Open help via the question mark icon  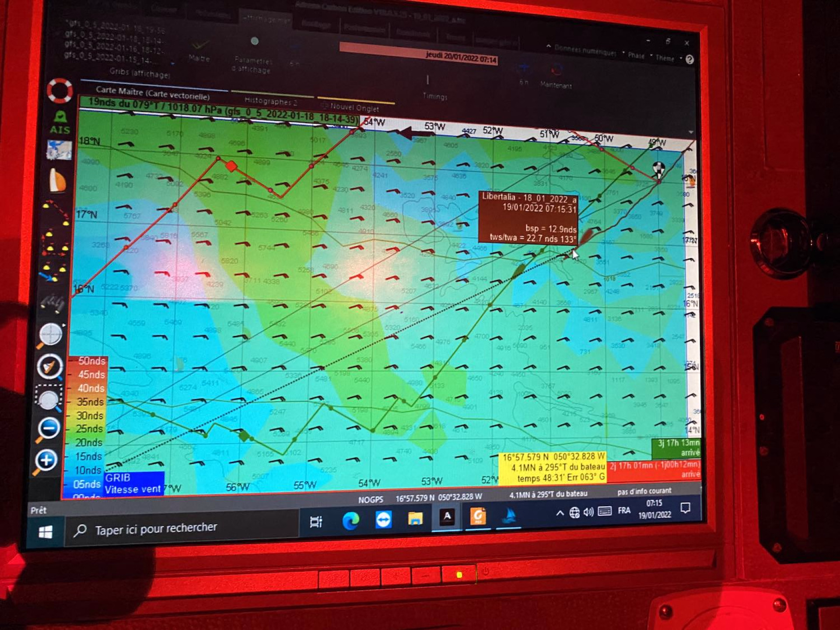689,60
